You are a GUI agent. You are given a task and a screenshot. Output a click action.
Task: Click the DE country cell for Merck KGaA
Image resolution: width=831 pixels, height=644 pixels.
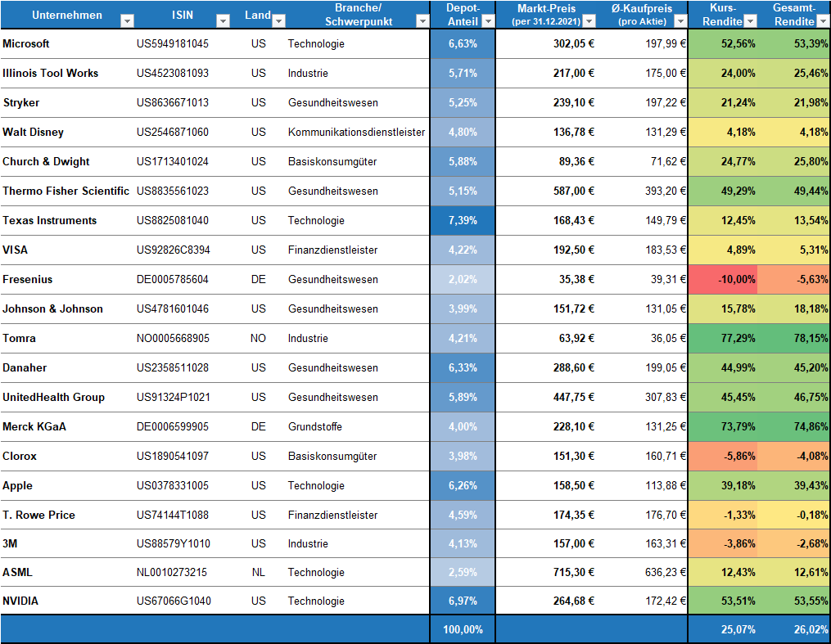(258, 427)
